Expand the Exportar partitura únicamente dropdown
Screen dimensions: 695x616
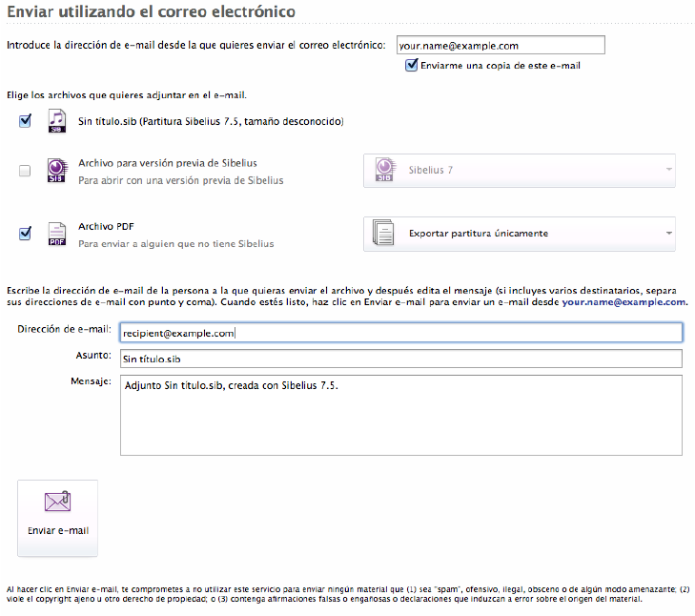point(669,233)
